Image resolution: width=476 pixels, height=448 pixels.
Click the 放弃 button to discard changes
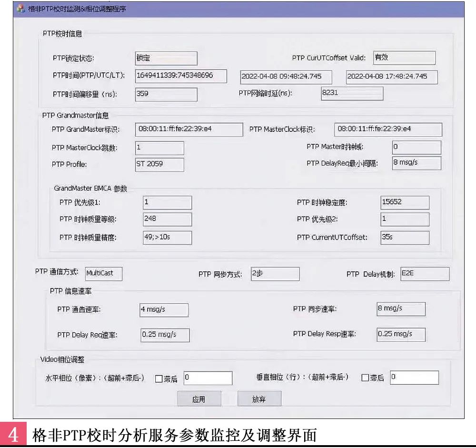tap(259, 398)
